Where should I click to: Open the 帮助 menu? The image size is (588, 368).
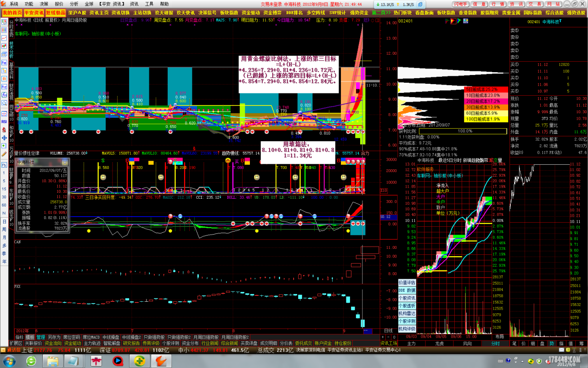point(164,4)
